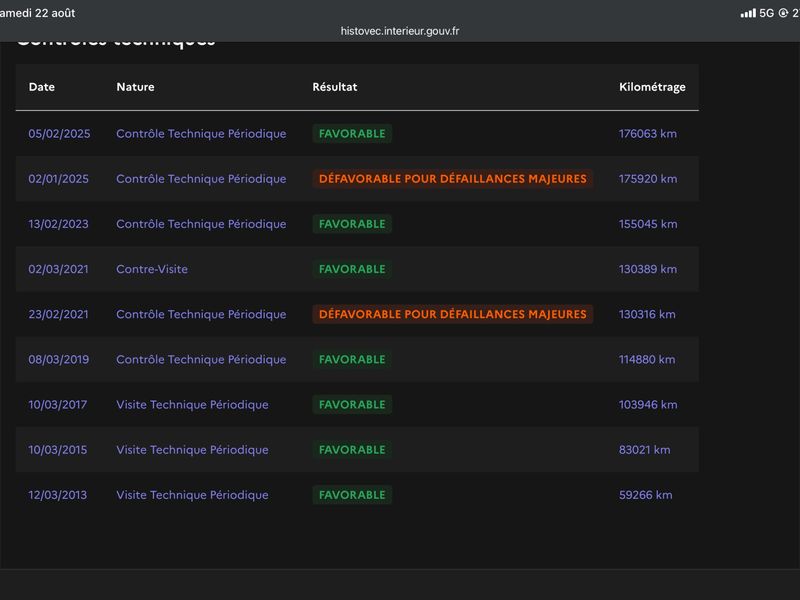This screenshot has width=800, height=600.
Task: Click date 08/03/2019
Action: (x=59, y=360)
